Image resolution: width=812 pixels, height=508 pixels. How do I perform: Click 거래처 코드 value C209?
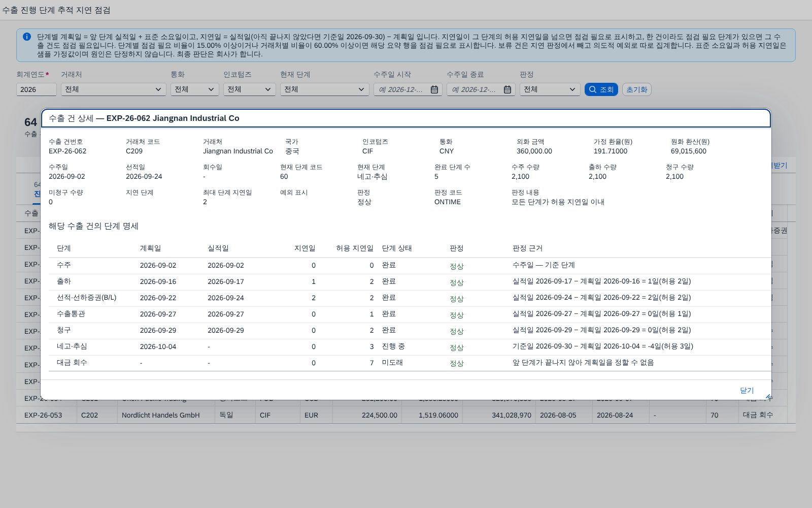click(x=134, y=151)
